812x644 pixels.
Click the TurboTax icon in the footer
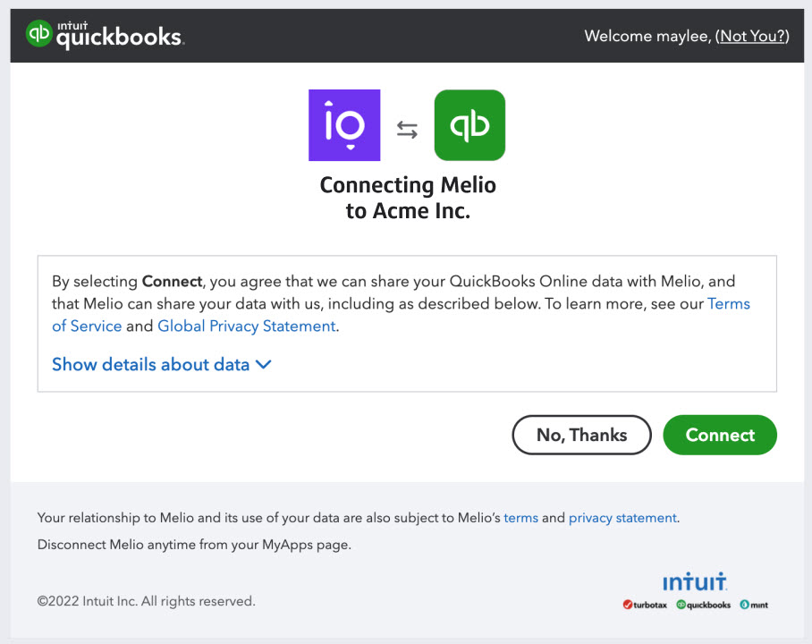click(628, 605)
